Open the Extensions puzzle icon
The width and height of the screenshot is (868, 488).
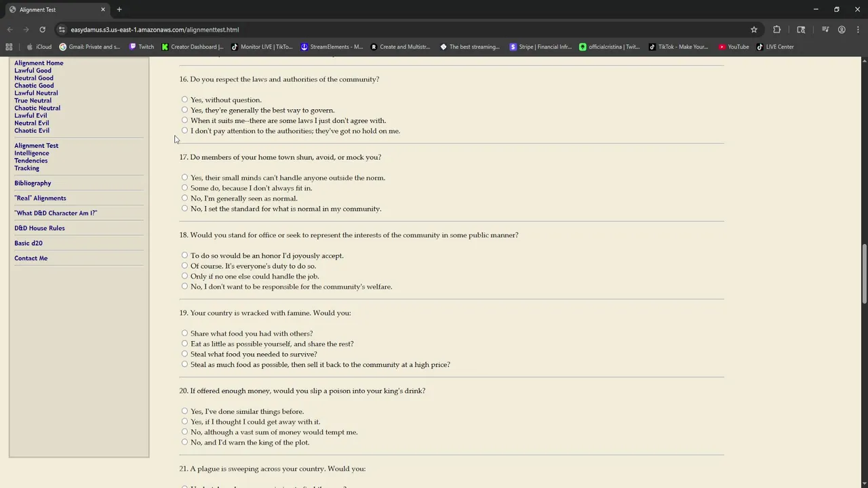coord(777,30)
